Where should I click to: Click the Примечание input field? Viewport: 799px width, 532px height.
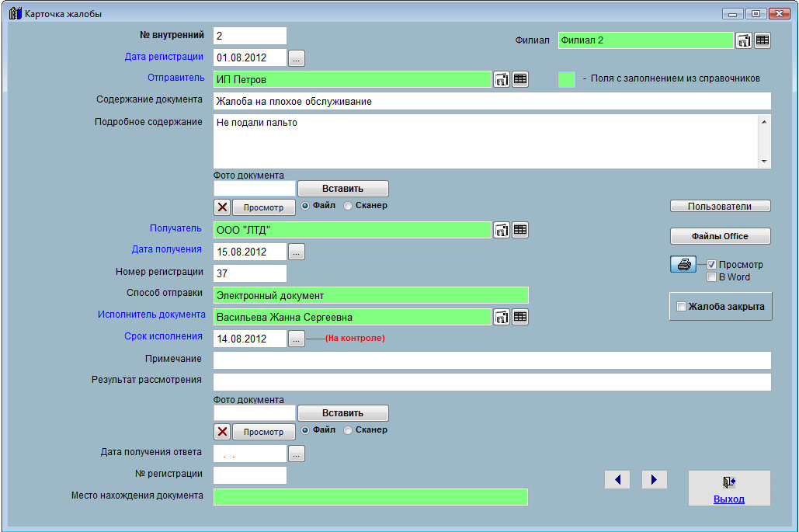pyautogui.click(x=492, y=360)
